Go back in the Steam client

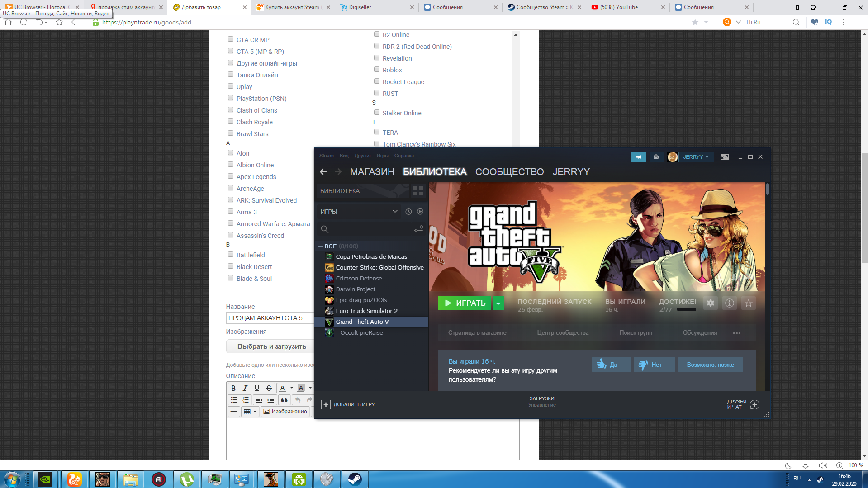323,172
